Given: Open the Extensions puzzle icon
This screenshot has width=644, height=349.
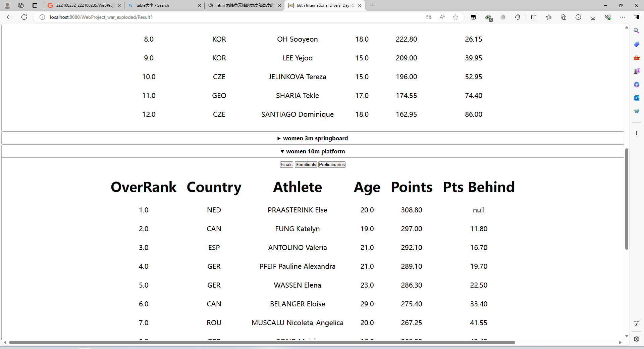Looking at the screenshot, I should click(518, 17).
